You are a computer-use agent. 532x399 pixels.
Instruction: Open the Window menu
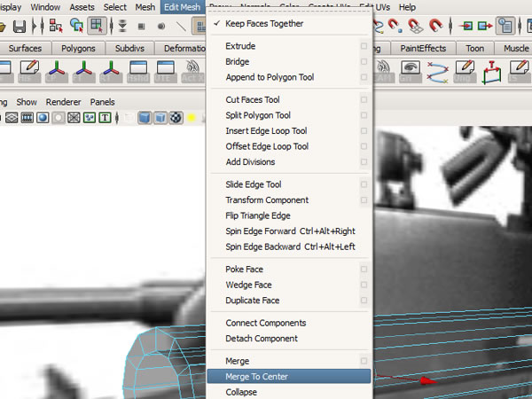point(45,7)
